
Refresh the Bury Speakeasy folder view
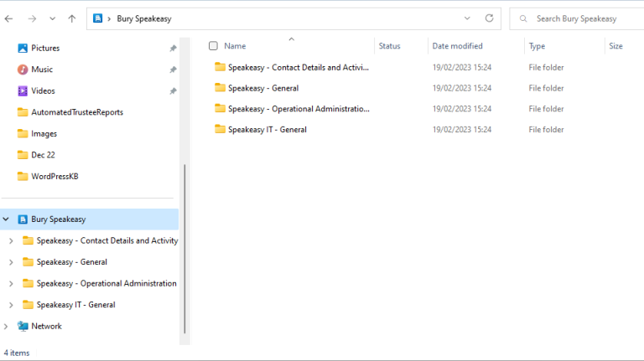(x=489, y=18)
